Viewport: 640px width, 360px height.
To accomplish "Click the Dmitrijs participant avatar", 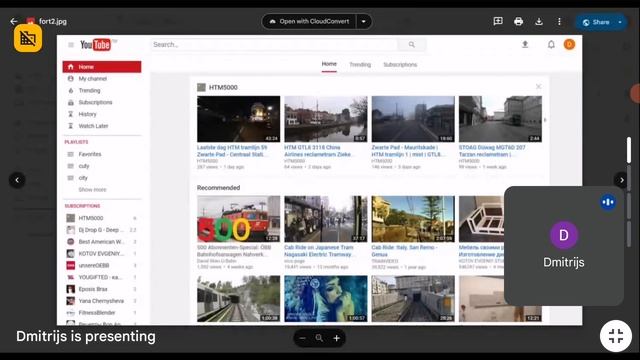I will [564, 235].
